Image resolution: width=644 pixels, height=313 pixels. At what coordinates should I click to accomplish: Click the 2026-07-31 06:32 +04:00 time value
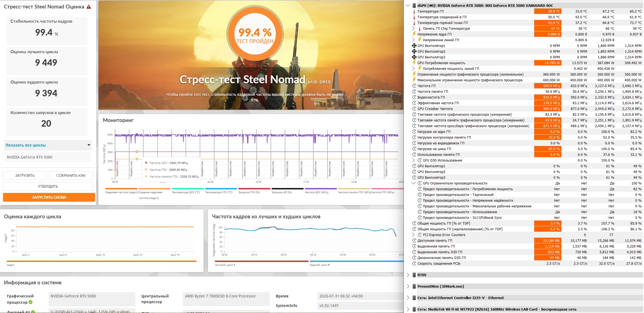point(341,296)
